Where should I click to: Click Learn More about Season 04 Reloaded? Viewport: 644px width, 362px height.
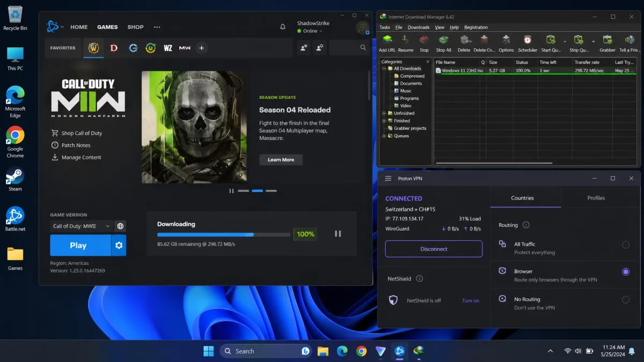(281, 160)
